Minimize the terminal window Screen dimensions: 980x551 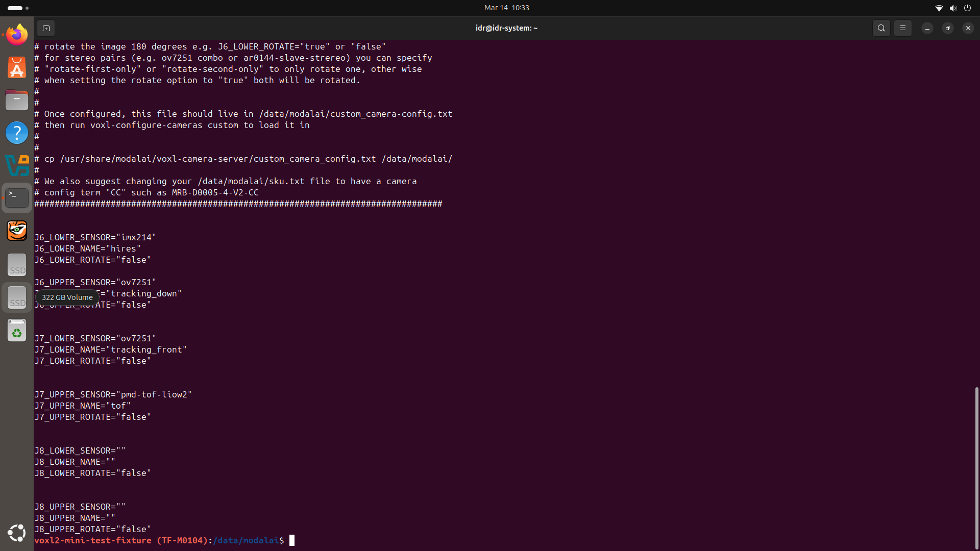tap(927, 28)
